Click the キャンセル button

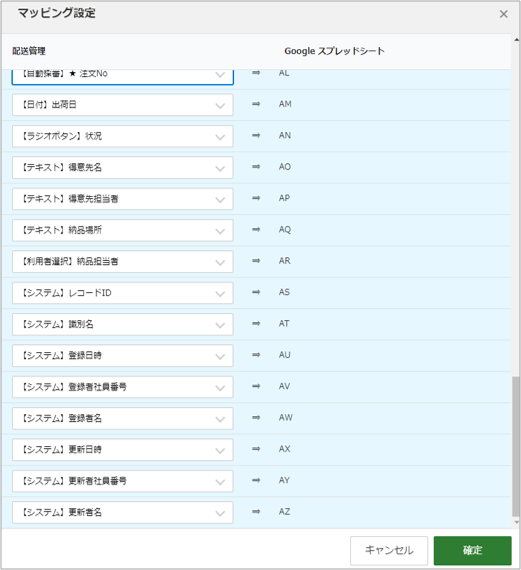(389, 550)
